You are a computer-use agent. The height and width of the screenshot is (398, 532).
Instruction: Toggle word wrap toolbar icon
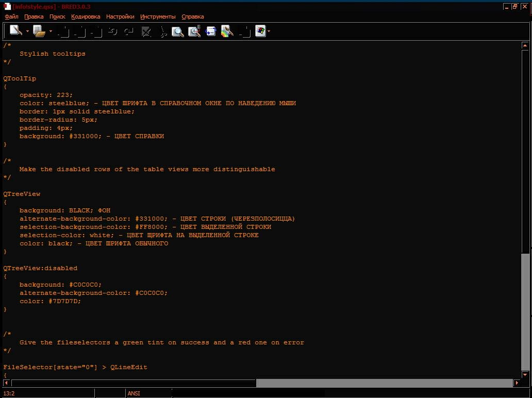pyautogui.click(x=211, y=31)
